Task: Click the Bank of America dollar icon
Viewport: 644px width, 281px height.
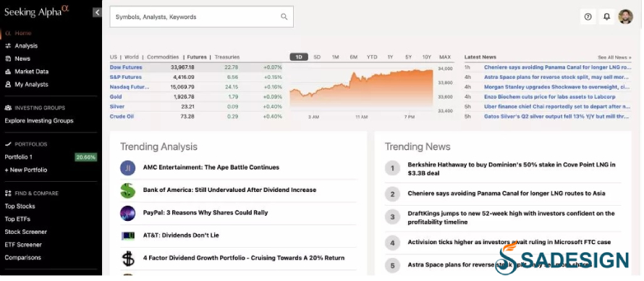Action: click(128, 190)
